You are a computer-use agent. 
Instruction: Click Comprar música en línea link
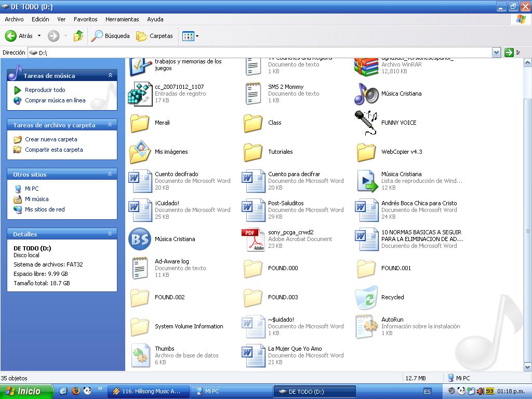[55, 100]
